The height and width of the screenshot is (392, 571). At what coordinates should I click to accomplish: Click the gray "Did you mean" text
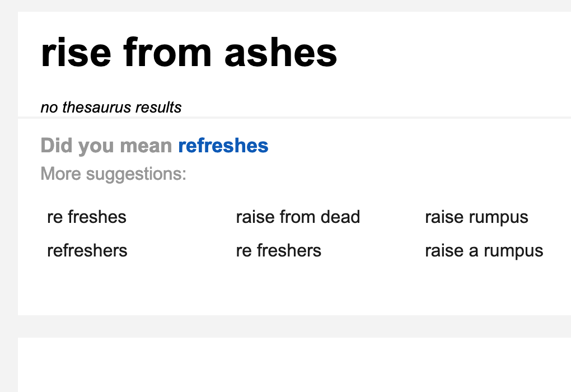tap(106, 146)
